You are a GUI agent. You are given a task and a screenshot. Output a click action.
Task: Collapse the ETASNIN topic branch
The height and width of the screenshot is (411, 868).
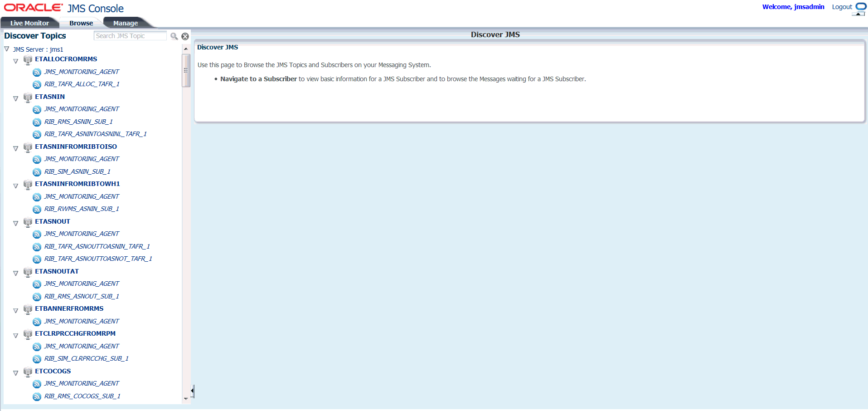pyautogui.click(x=16, y=98)
